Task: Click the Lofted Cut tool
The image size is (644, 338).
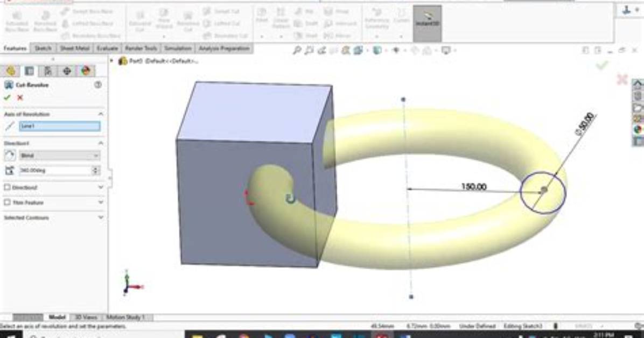Action: 222,24
